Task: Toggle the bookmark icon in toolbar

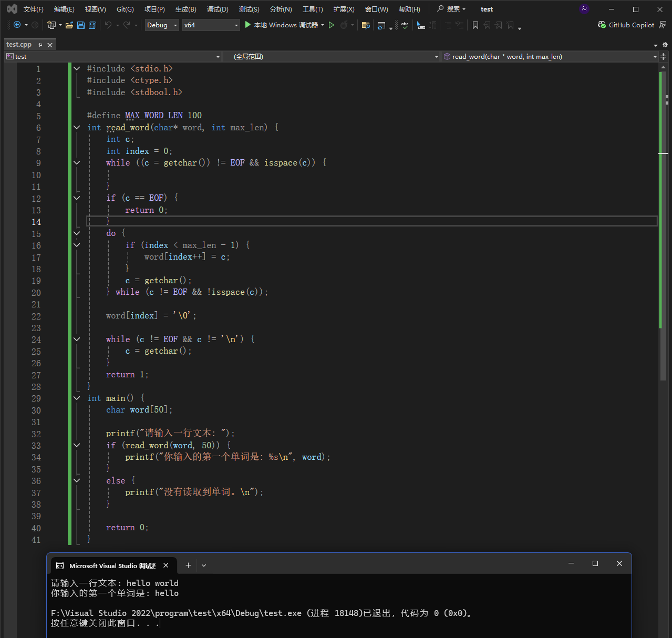Action: coord(475,25)
